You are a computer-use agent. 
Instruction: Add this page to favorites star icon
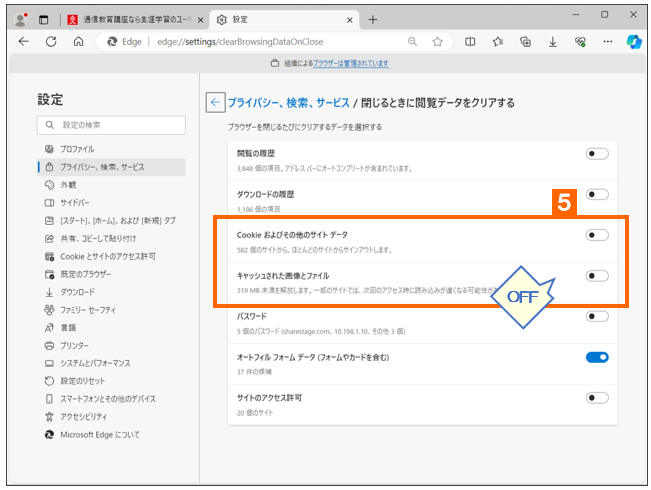pos(437,42)
